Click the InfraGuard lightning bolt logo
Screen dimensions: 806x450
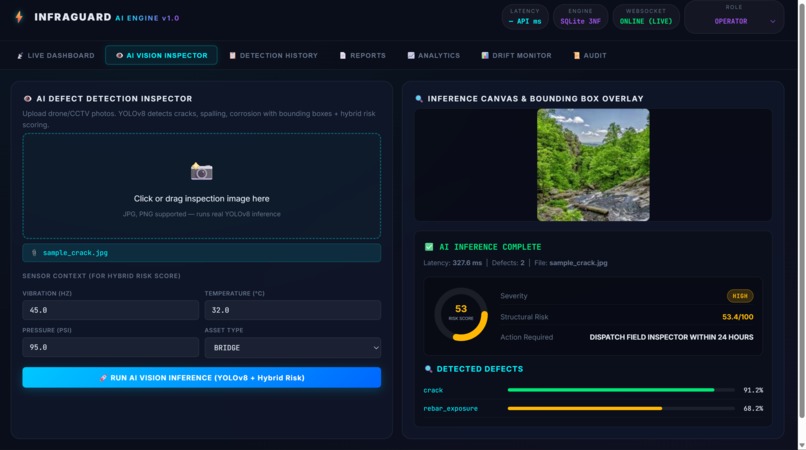pyautogui.click(x=19, y=17)
